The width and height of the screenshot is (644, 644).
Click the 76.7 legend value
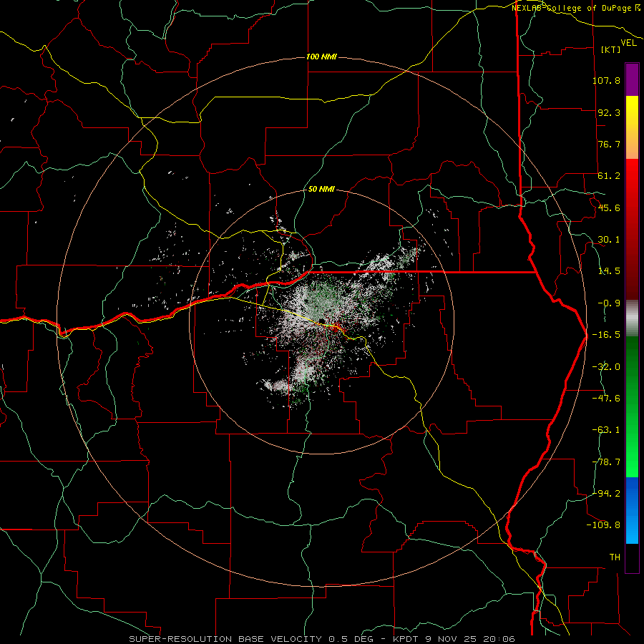[x=609, y=144]
